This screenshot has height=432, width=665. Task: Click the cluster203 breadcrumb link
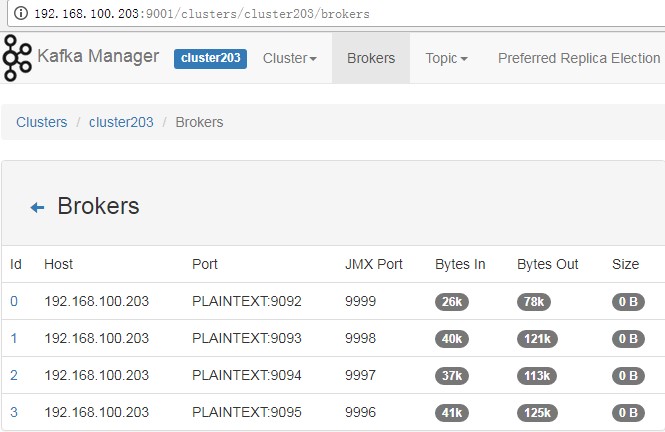tap(121, 122)
